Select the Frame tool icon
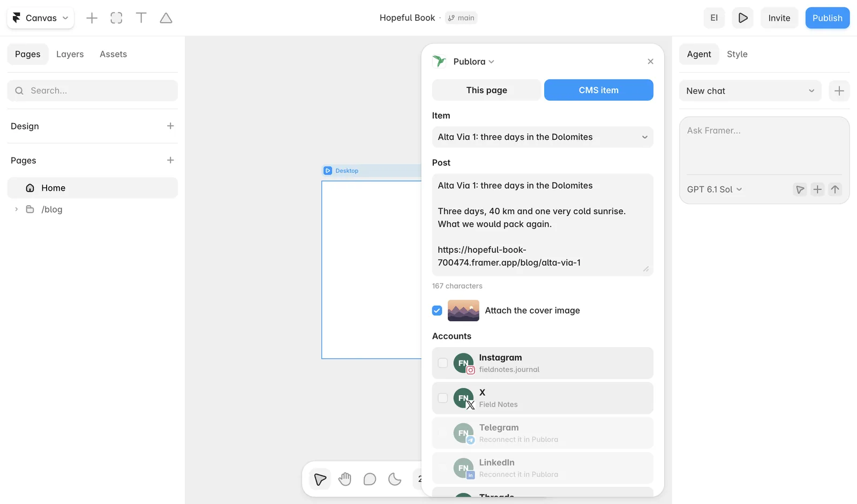Screen dimensions: 857x504 116,18
